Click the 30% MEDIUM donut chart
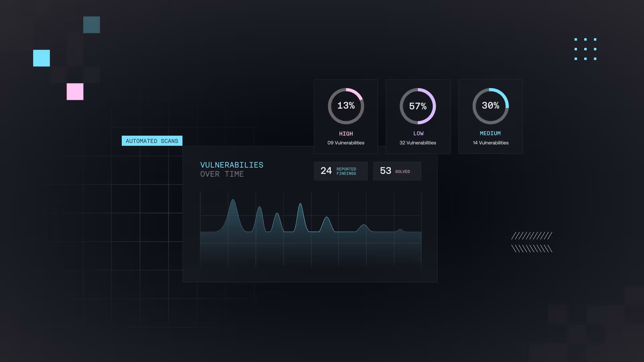The width and height of the screenshot is (644, 362). coord(490,106)
